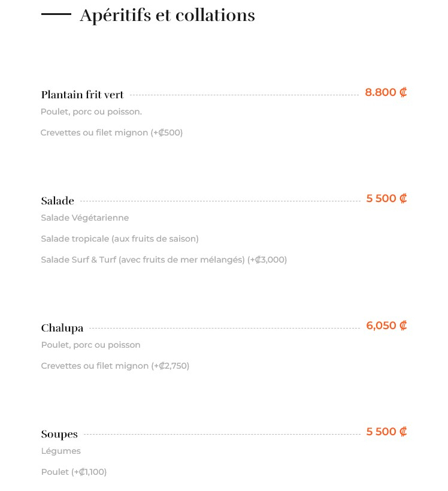
Task: Select Crevettes ou filet mignon (+₡500) line
Action: (111, 132)
